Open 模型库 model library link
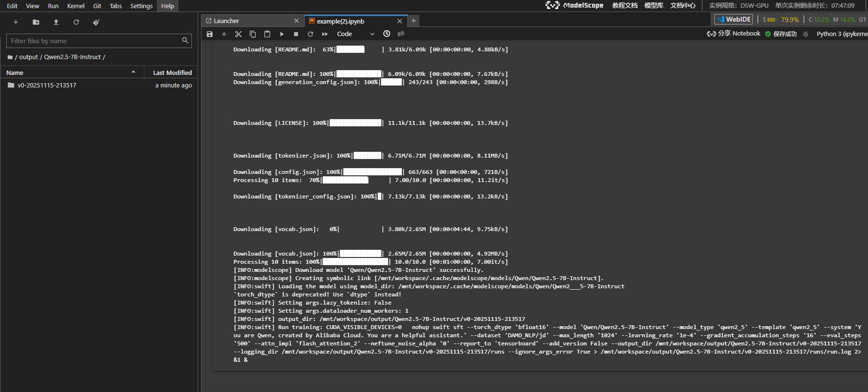The height and width of the screenshot is (392, 868). pos(654,5)
